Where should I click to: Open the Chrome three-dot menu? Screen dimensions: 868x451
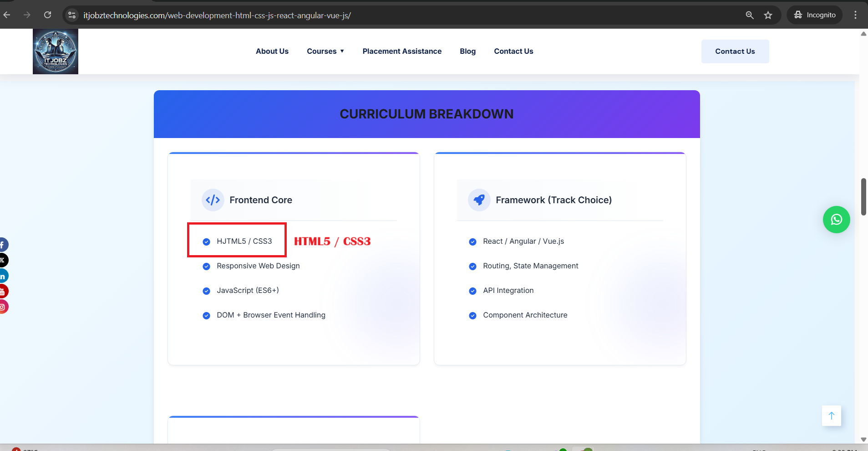pos(855,15)
